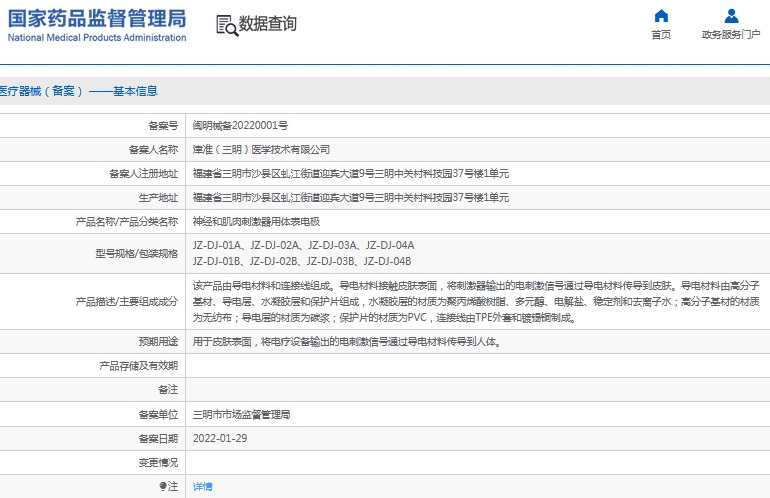The height and width of the screenshot is (498, 770).
Task: Select the value 闽明械备20220001号
Action: pos(240,126)
